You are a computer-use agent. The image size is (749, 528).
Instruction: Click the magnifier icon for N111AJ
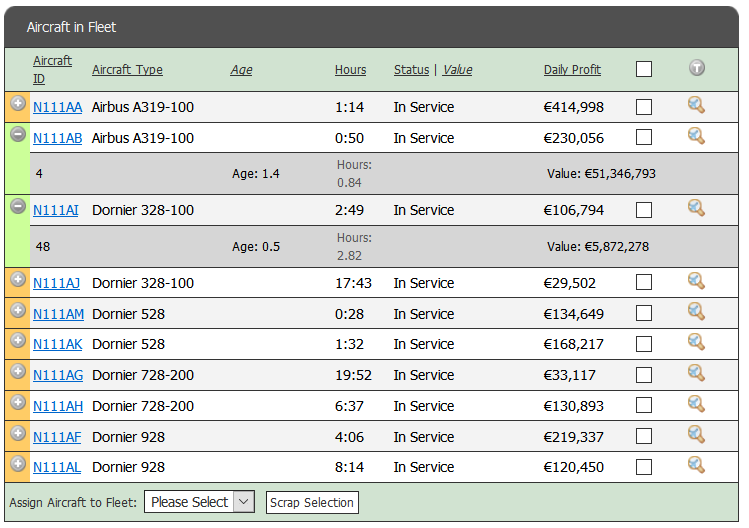(x=696, y=281)
